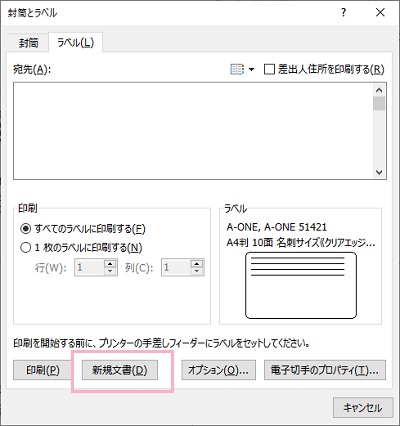The image size is (400, 426).
Task: Increase the 列(C) value with up arrow
Action: [197, 263]
